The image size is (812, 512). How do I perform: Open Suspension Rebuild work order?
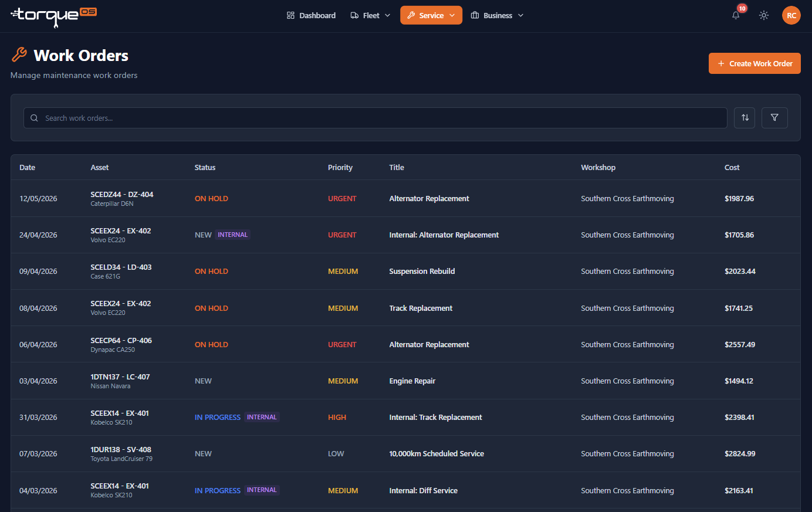click(x=422, y=271)
